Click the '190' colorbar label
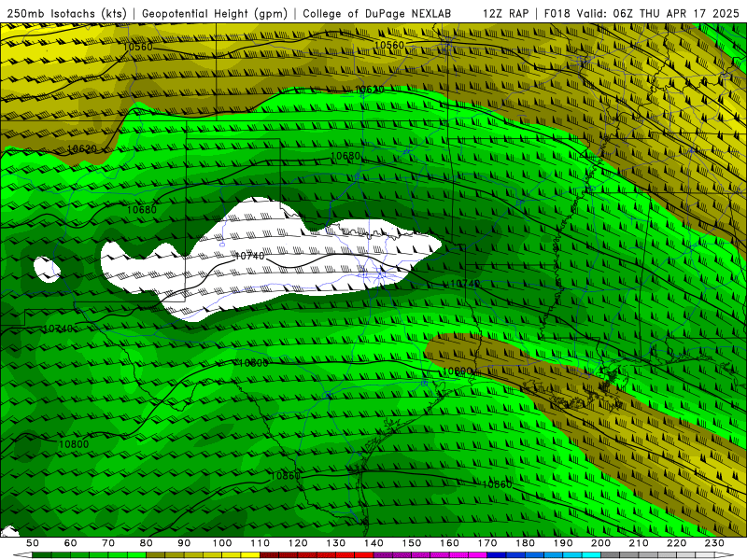 click(563, 543)
